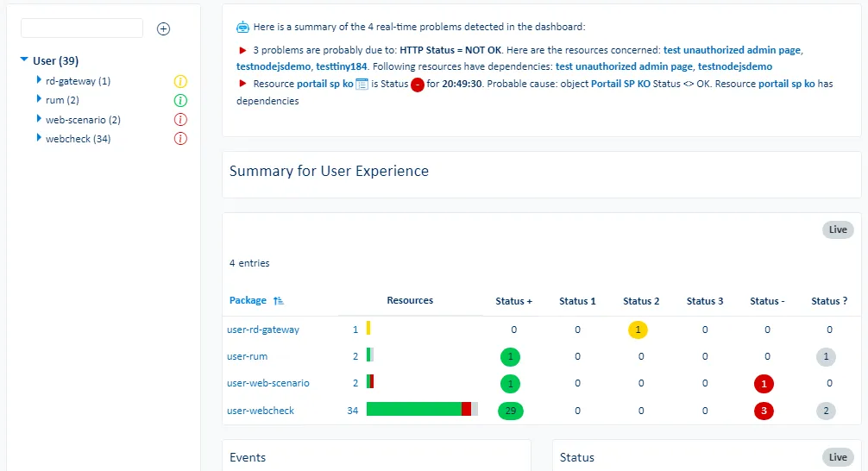This screenshot has height=471, width=868.
Task: Click the sort icon beside Package header
Action: tap(278, 301)
